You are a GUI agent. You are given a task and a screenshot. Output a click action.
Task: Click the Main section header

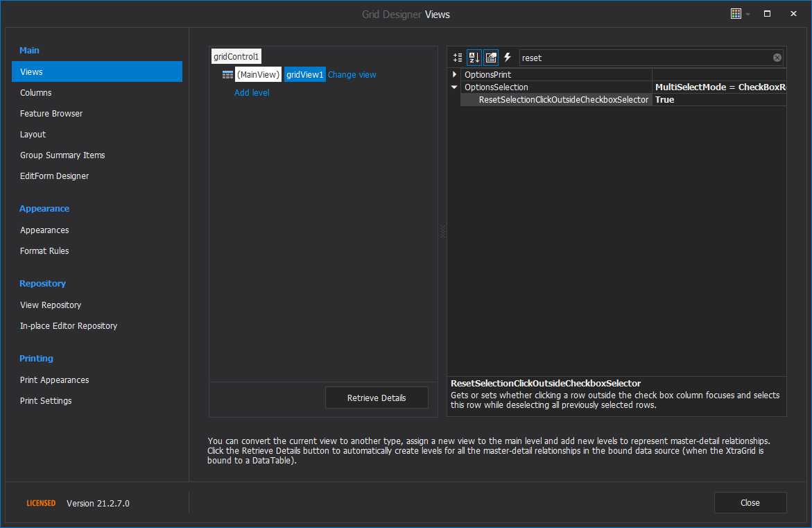(x=29, y=50)
